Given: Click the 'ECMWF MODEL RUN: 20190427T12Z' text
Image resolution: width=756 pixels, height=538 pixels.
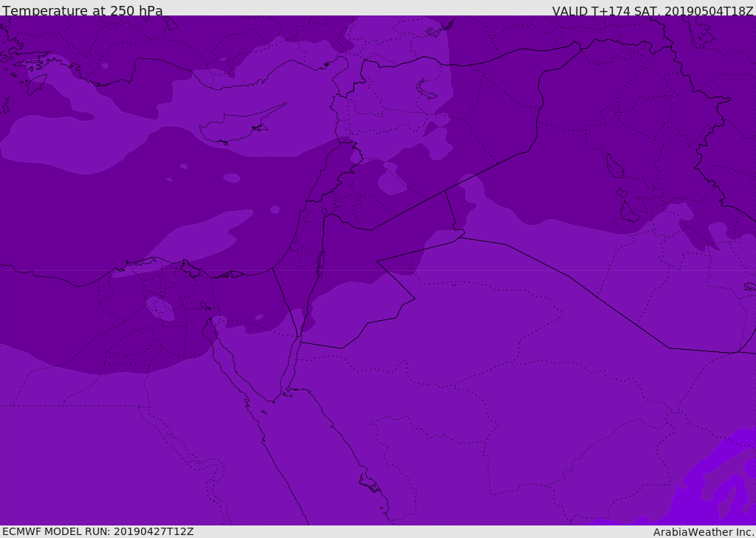Looking at the screenshot, I should [x=98, y=531].
